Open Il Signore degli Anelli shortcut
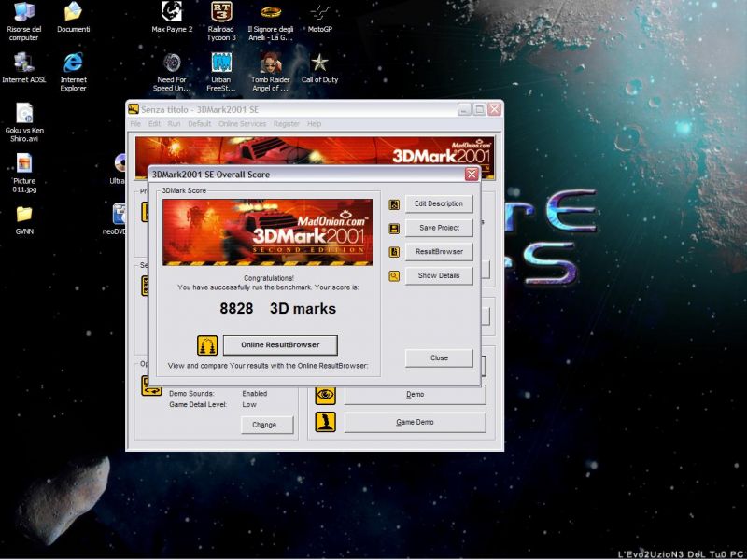This screenshot has height=560, width=747. tap(271, 21)
